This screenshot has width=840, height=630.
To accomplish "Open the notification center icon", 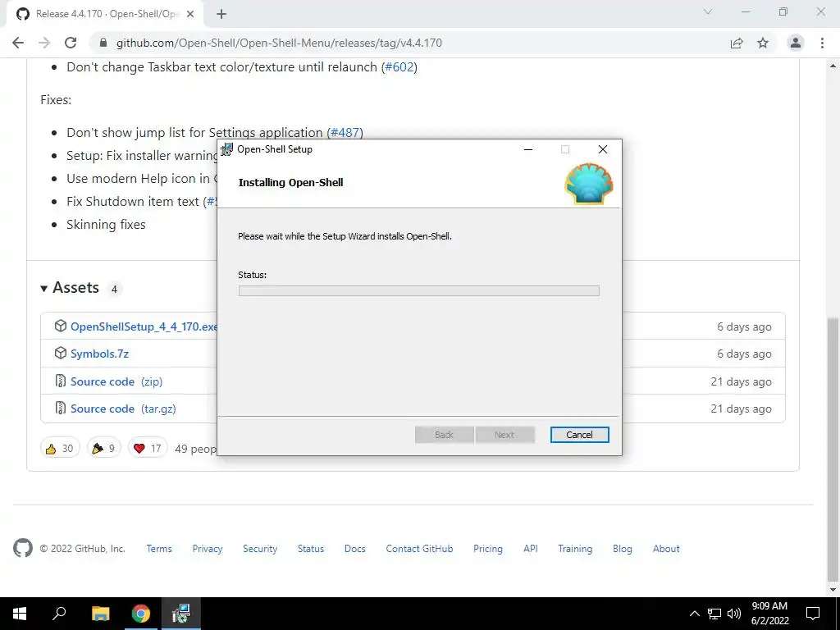I will tap(813, 614).
